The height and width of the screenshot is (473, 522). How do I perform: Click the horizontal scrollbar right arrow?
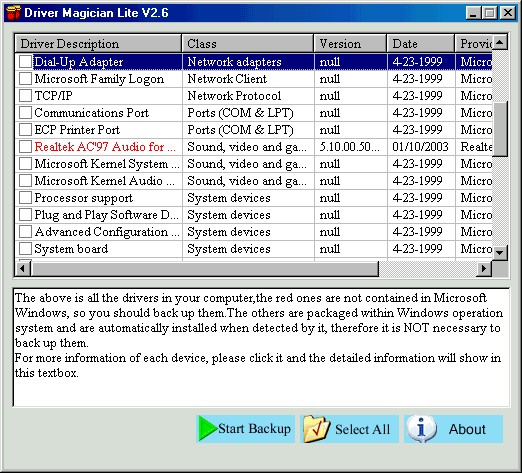pos(484,269)
